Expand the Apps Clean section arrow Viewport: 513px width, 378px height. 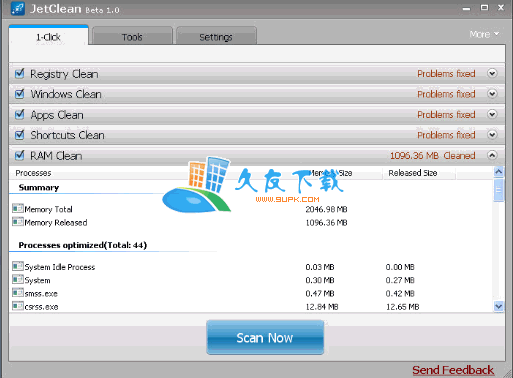tap(492, 114)
